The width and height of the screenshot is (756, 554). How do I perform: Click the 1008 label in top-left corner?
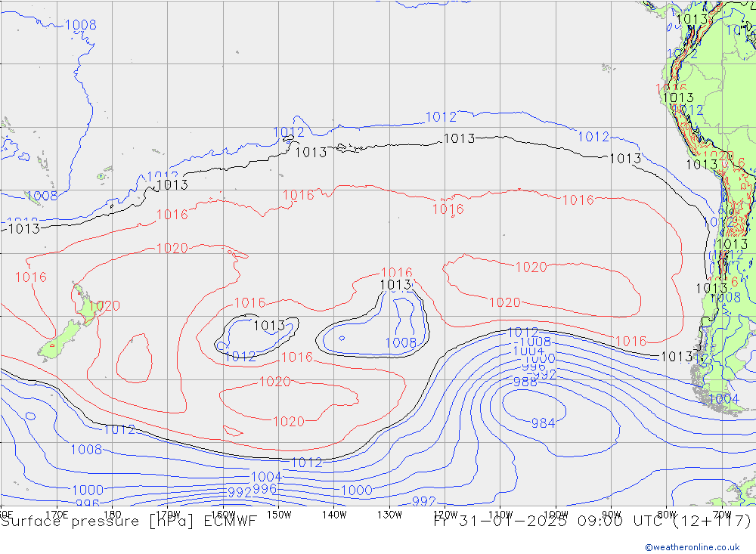80,25
